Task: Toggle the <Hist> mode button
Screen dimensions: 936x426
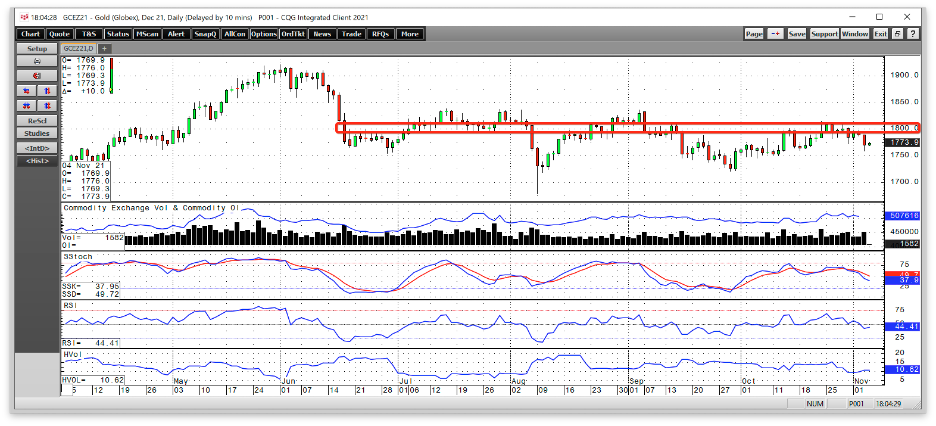Action: click(37, 161)
